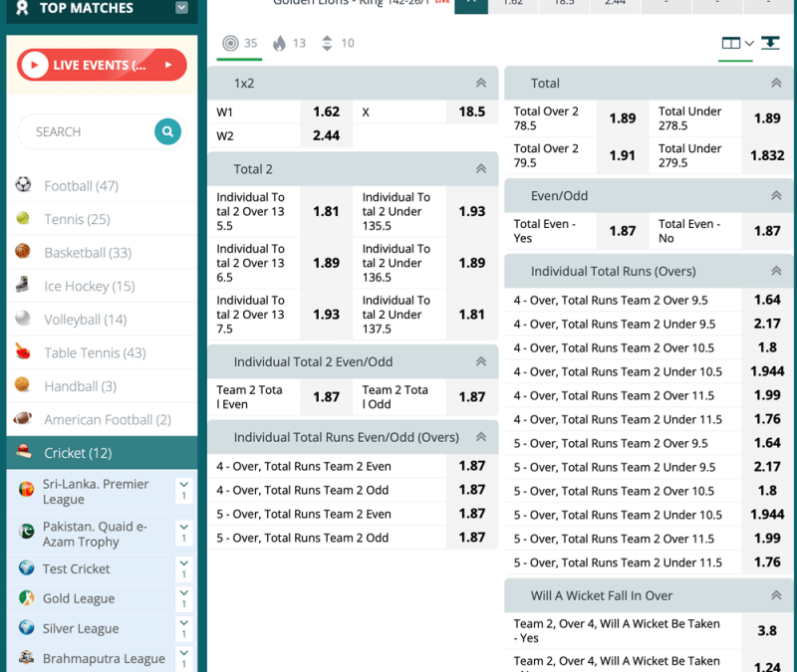Viewport: 797px width, 672px height.
Task: Open Ice Hockey (15) category
Action: coord(103,286)
